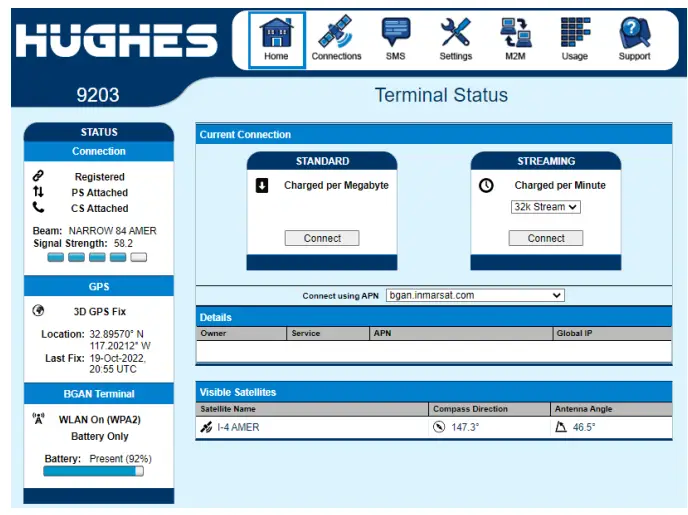Click the compass direction icon
The height and width of the screenshot is (515, 688).
(439, 427)
